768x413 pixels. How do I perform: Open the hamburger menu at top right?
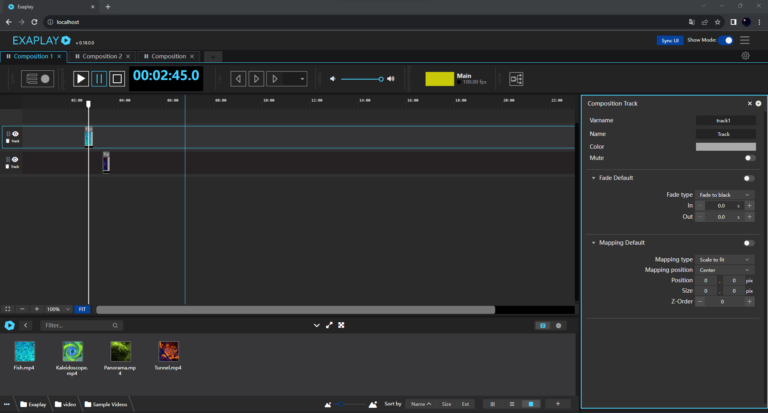745,40
